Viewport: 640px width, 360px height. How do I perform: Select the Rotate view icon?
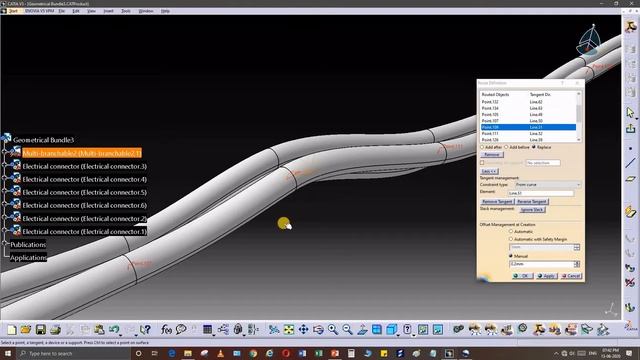[x=318, y=329]
